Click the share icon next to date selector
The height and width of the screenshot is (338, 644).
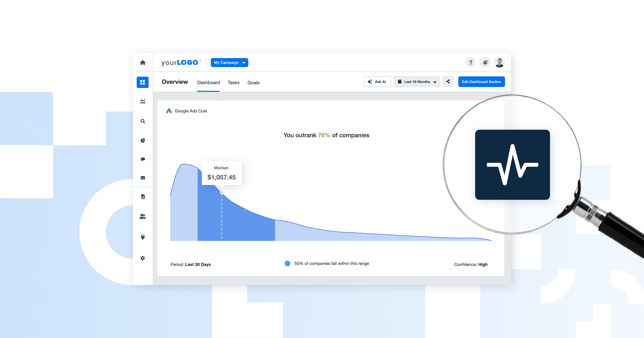(448, 82)
